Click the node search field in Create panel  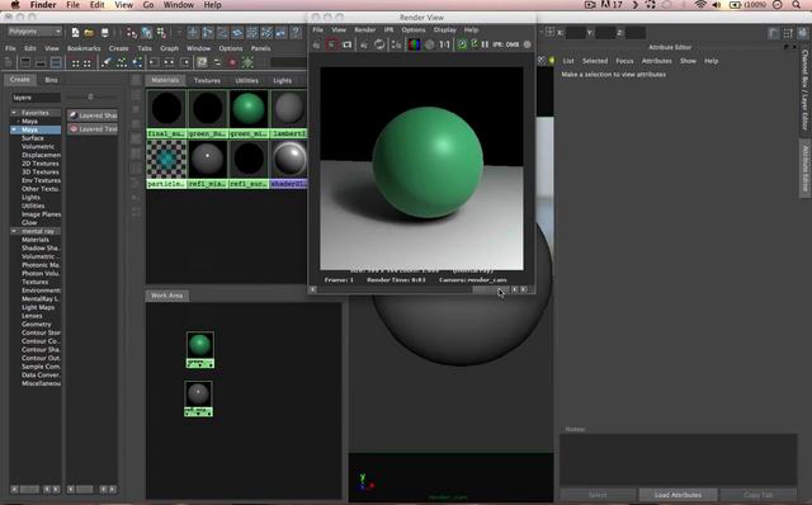36,98
